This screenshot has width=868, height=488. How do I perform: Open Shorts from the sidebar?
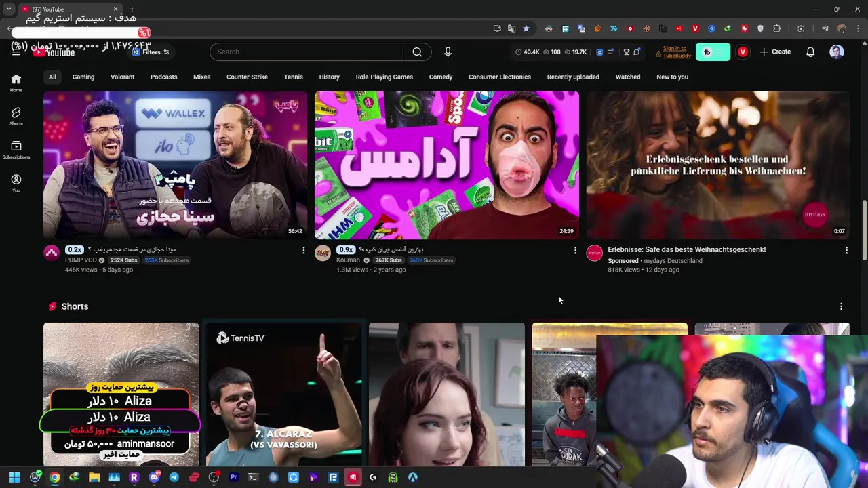[16, 117]
